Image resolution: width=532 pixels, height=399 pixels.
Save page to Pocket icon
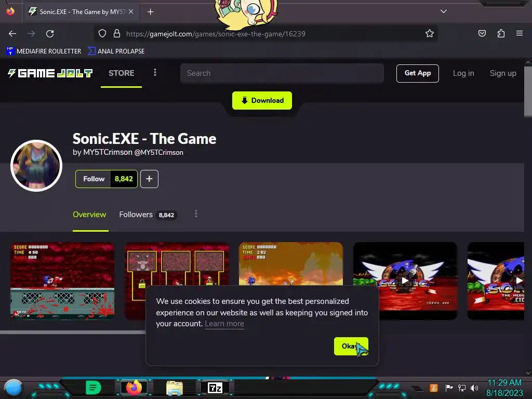tap(482, 33)
